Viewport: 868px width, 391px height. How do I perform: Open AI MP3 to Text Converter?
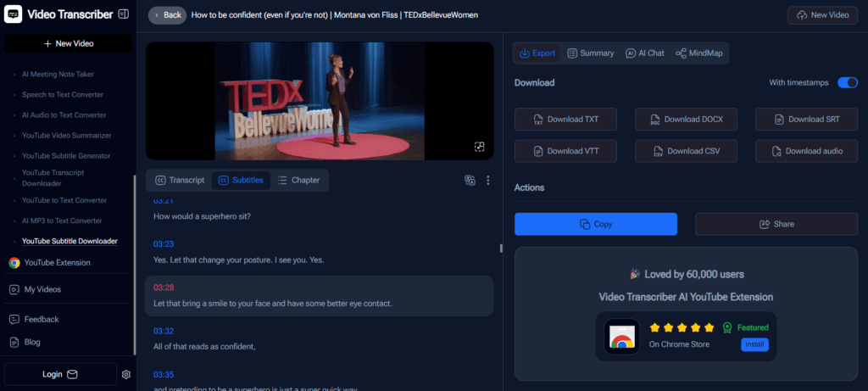point(62,221)
